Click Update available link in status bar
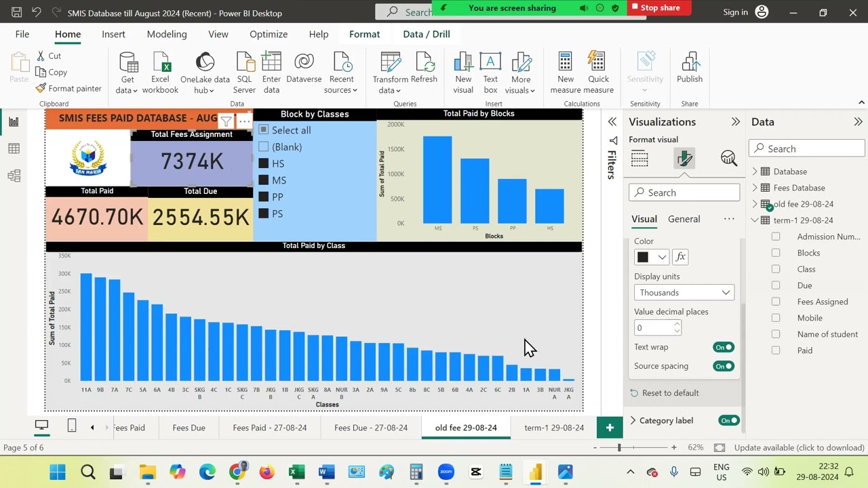This screenshot has height=488, width=868. coord(799,447)
